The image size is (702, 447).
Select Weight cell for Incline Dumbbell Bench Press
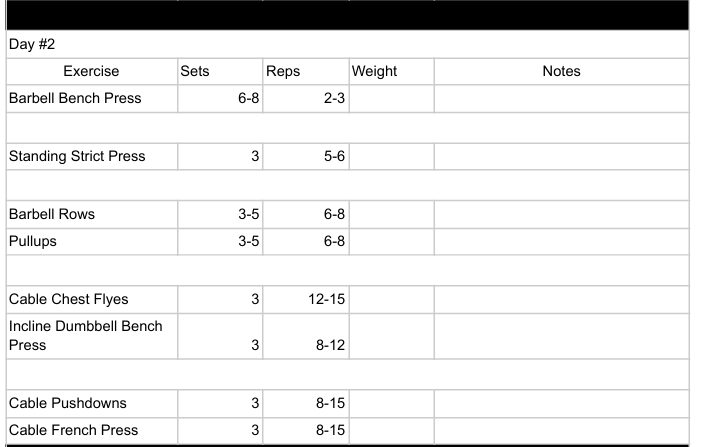pyautogui.click(x=390, y=335)
